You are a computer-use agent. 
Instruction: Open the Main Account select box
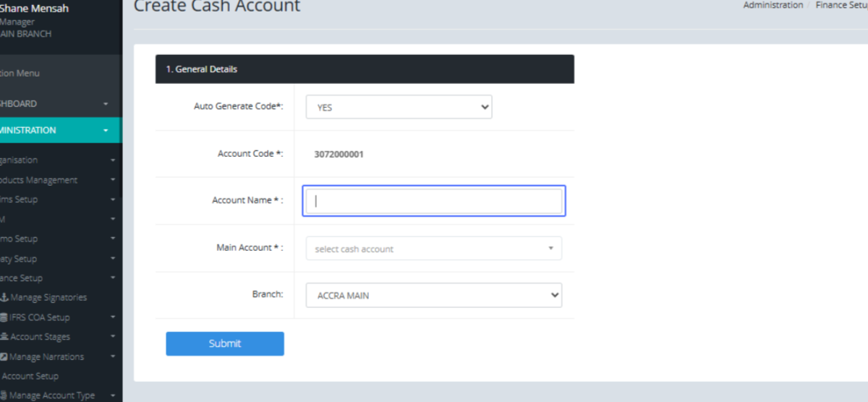pyautogui.click(x=433, y=249)
